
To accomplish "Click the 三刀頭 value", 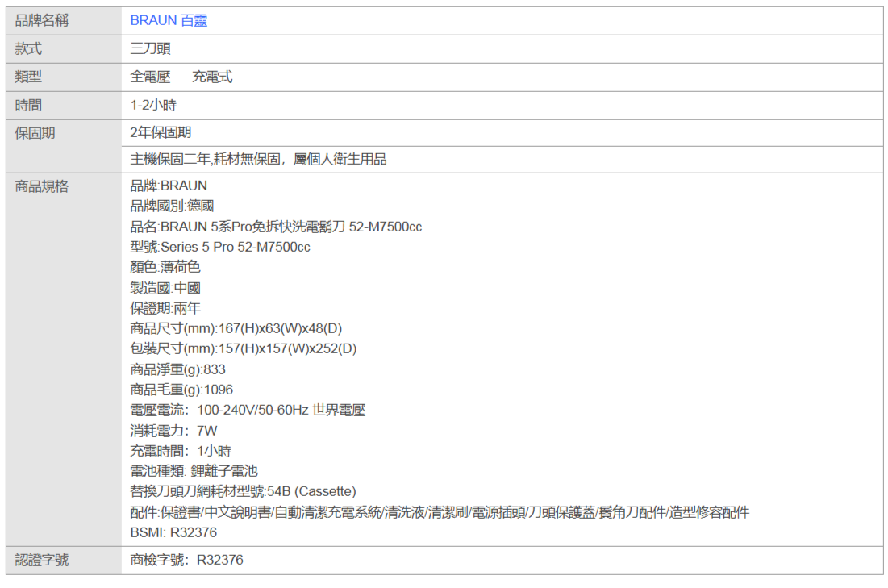I will pyautogui.click(x=151, y=48).
